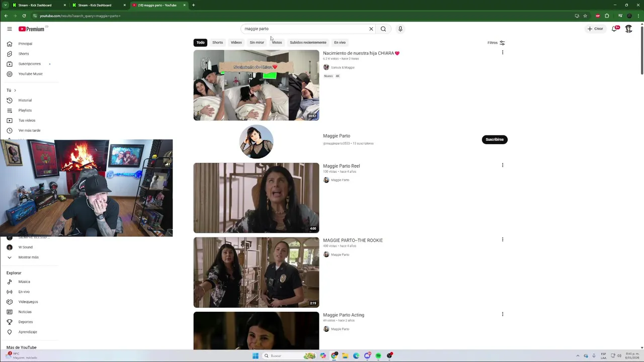Open the Samuls & Maggie channel link

[343, 67]
